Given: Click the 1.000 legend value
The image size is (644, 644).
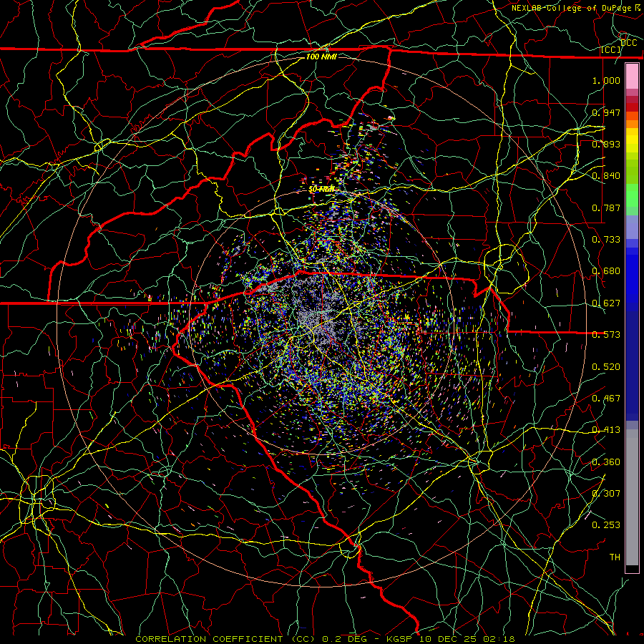Looking at the screenshot, I should (x=606, y=80).
